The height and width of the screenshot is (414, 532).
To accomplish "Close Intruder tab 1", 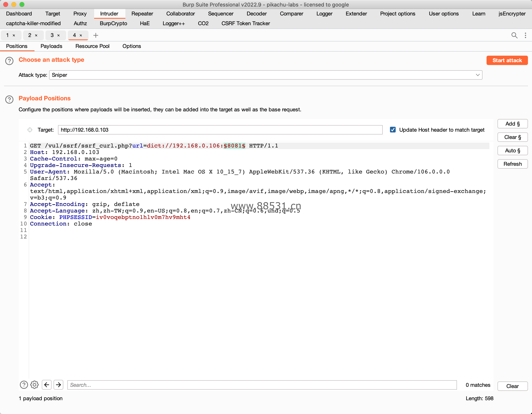I will point(14,36).
